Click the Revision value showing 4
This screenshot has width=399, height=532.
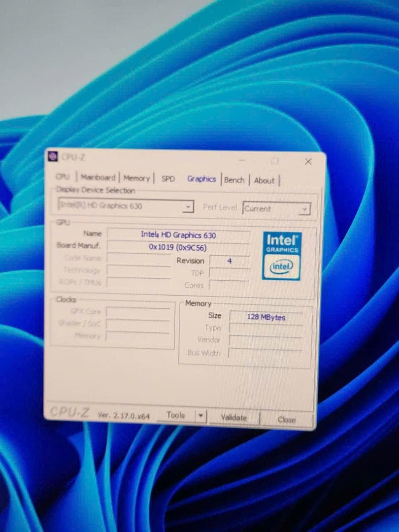229,261
